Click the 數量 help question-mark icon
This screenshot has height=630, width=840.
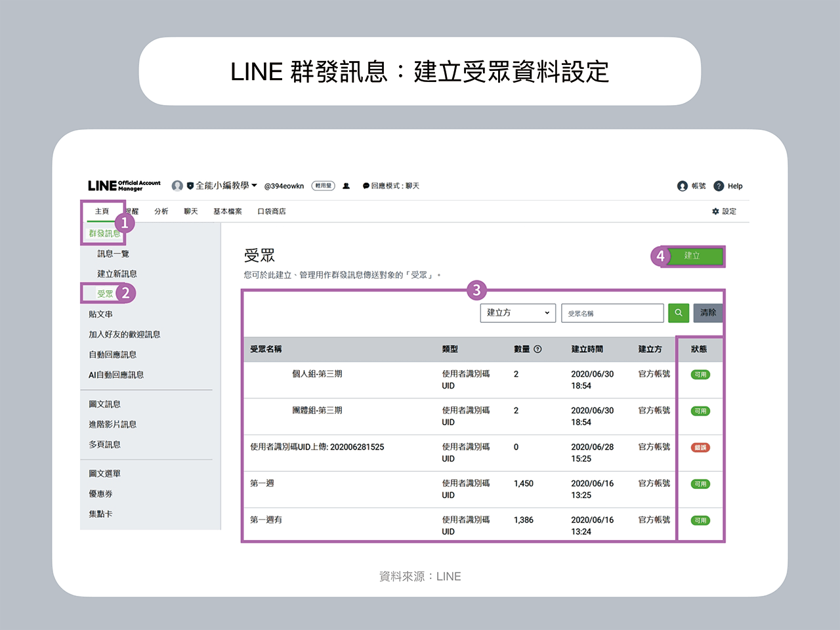(537, 349)
